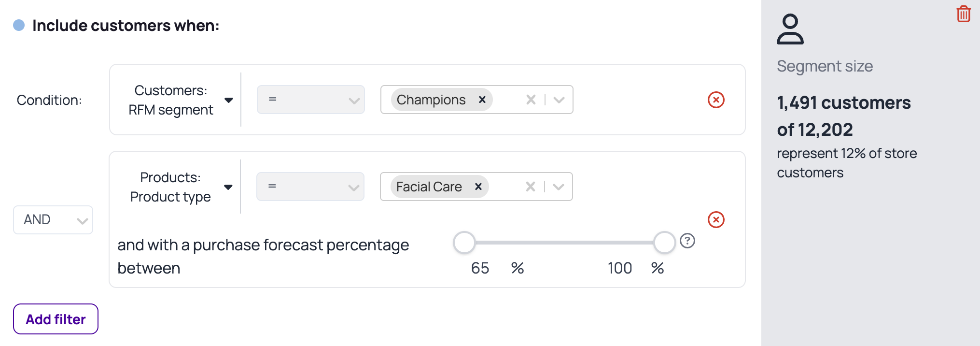980x346 pixels.
Task: Open the equals operator for Product type
Action: coord(310,187)
